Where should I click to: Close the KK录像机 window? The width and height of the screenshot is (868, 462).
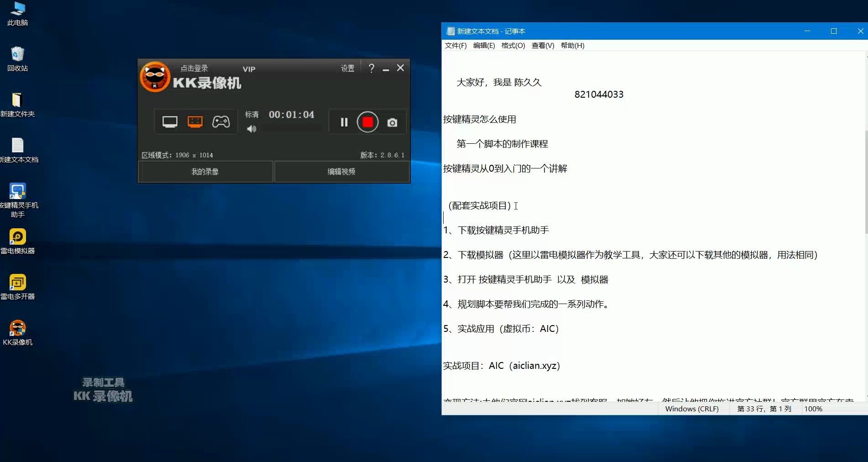400,68
